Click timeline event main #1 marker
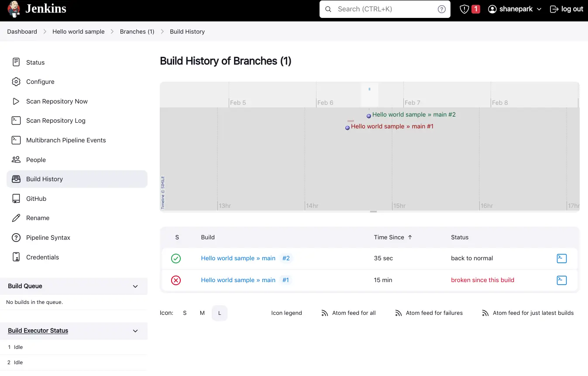The width and height of the screenshot is (588, 376). click(x=347, y=128)
